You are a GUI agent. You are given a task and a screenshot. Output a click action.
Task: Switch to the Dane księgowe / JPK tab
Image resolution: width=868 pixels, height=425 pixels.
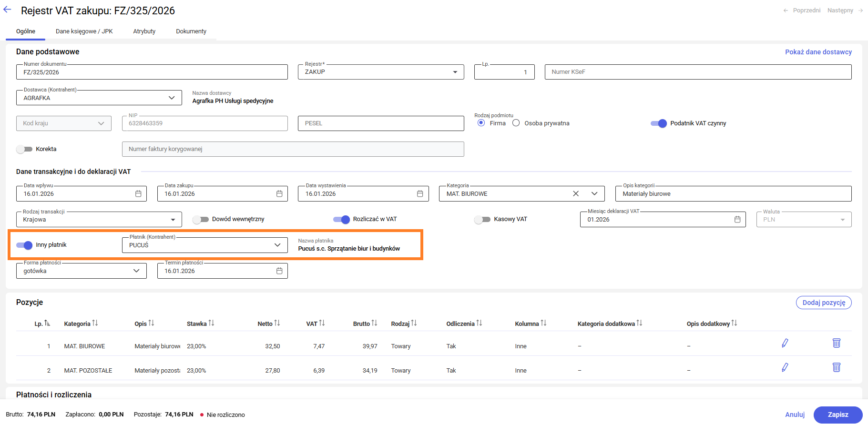tap(84, 31)
